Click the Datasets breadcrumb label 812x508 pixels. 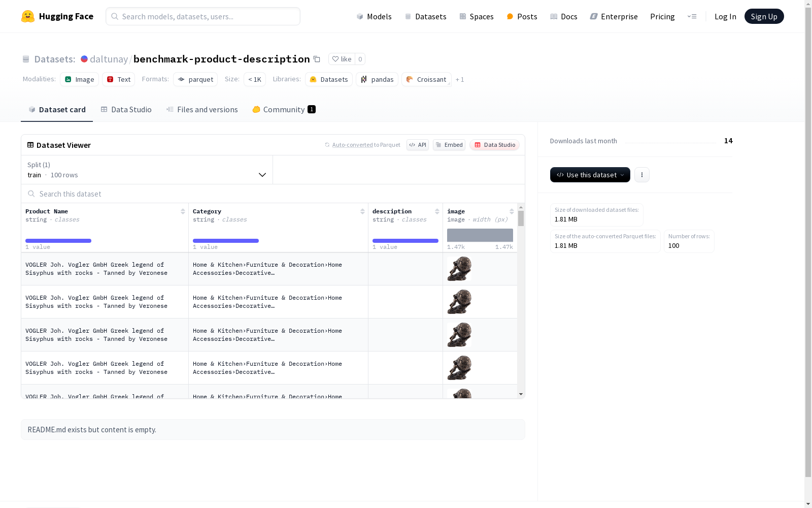pyautogui.click(x=54, y=59)
